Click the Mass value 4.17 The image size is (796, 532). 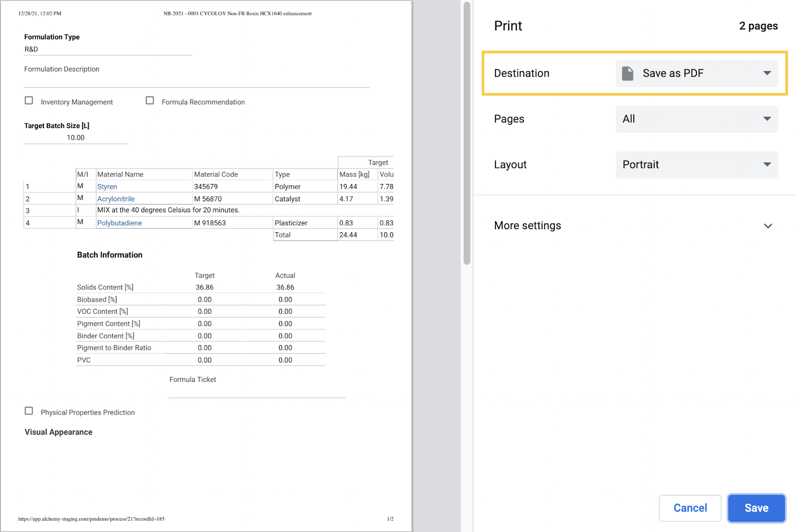point(346,199)
